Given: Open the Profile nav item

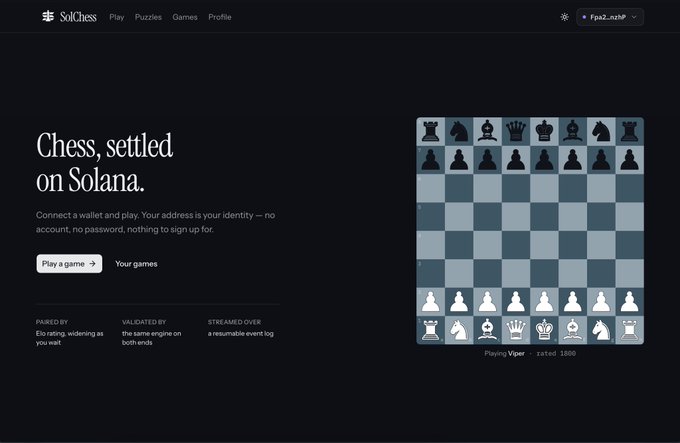Looking at the screenshot, I should [x=220, y=17].
